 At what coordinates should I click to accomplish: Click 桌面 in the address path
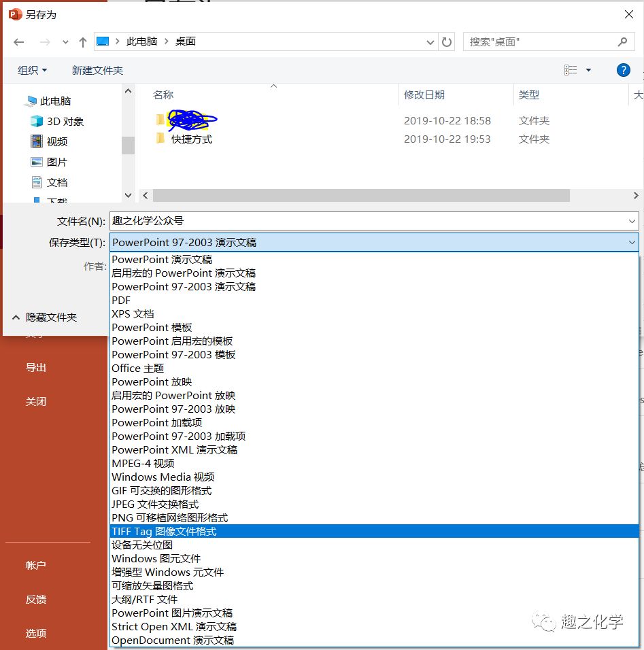tap(186, 41)
